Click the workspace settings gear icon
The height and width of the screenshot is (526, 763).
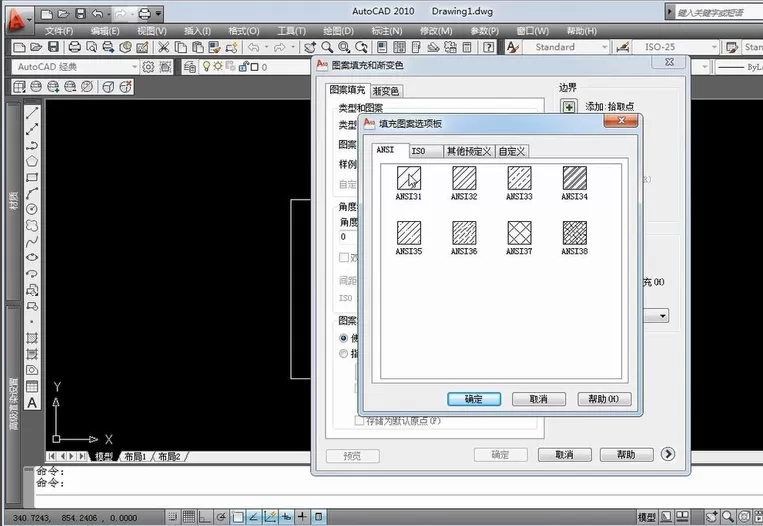(148, 67)
